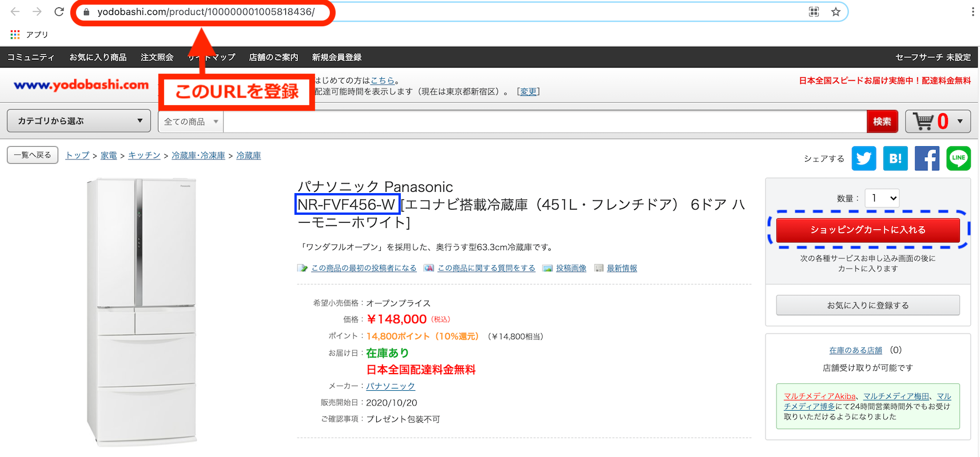Click the お気に入りに登録する button
This screenshot has width=980, height=457.
[867, 305]
